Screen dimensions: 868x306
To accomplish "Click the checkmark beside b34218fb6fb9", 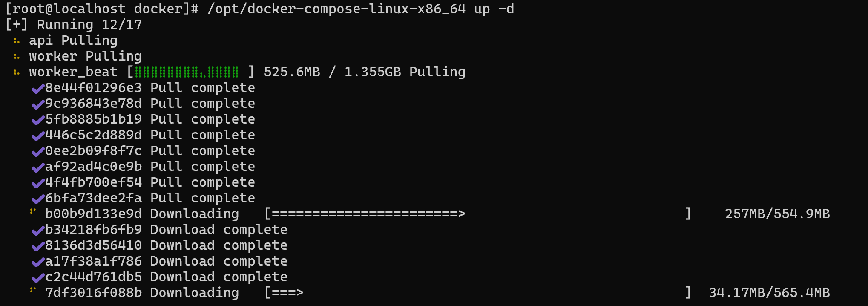I will click(38, 231).
